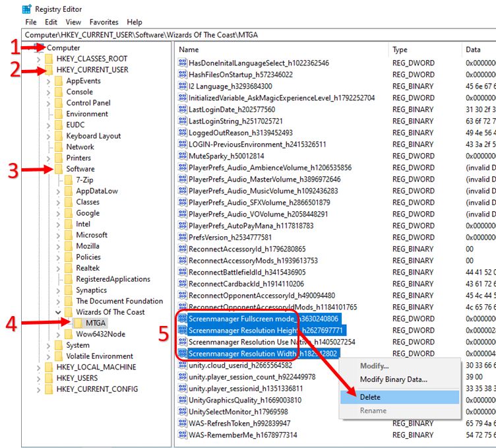Select the LOGIN-PreviousEnvironment value name

coord(257,144)
